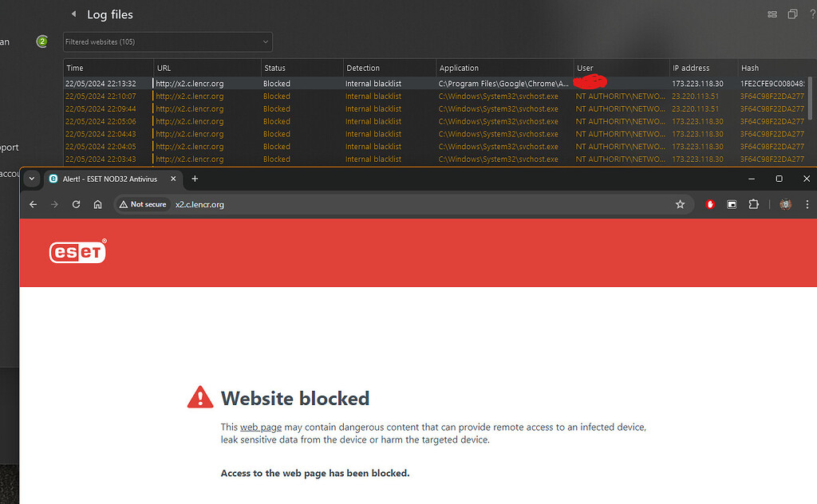Click the media/picture-in-picture extension icon
Viewport: 817px width, 504px height.
pos(732,204)
